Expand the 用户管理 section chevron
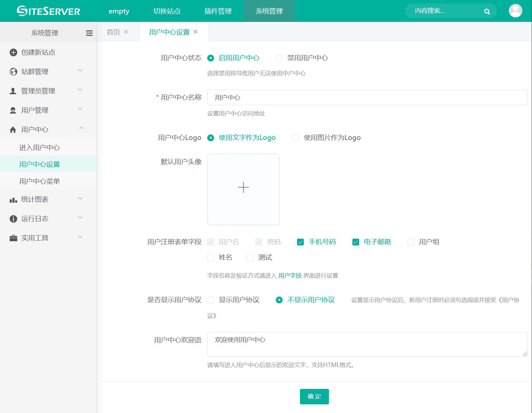The width and height of the screenshot is (532, 413). (x=80, y=109)
